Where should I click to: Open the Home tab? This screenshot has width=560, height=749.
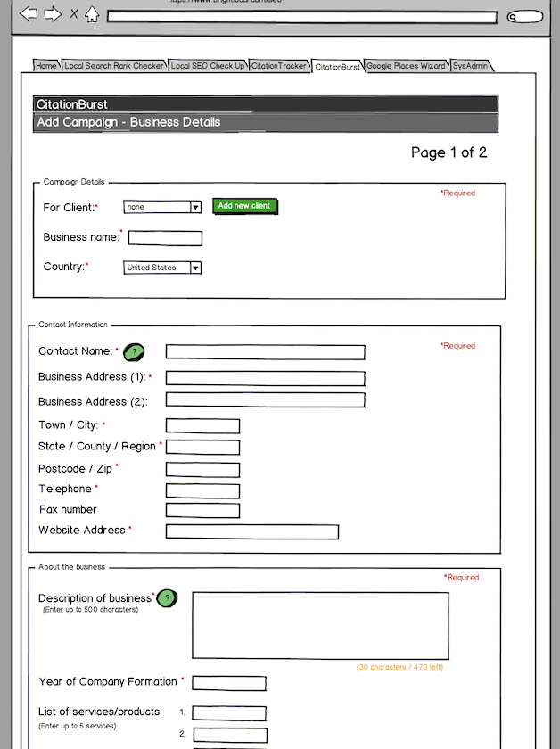pyautogui.click(x=46, y=65)
